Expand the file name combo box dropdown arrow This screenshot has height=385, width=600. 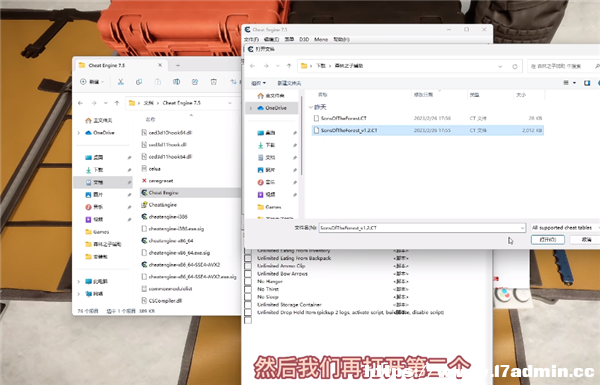[x=522, y=228]
